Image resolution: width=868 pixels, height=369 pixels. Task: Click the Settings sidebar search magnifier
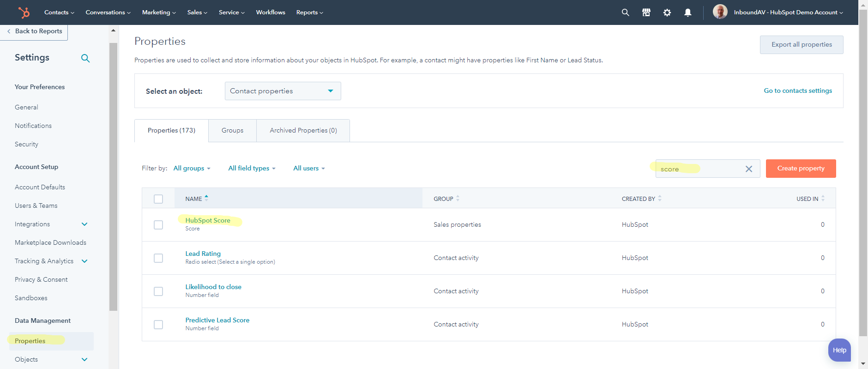pyautogui.click(x=85, y=58)
